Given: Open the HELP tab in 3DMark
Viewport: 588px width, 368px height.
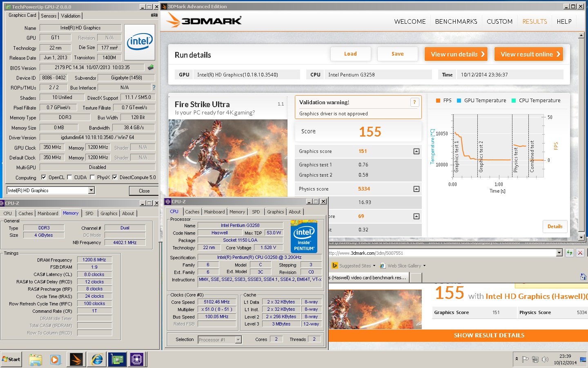Looking at the screenshot, I should pos(564,22).
